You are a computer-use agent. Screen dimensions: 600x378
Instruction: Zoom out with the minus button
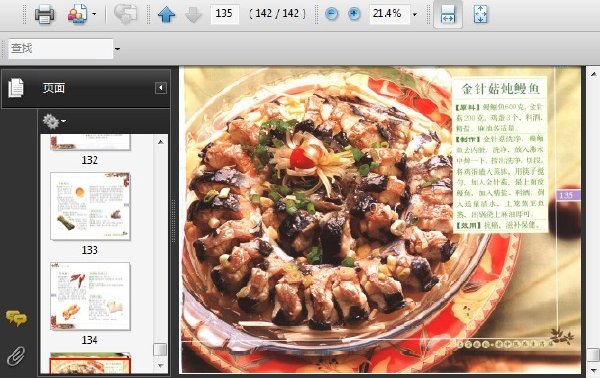coord(331,14)
